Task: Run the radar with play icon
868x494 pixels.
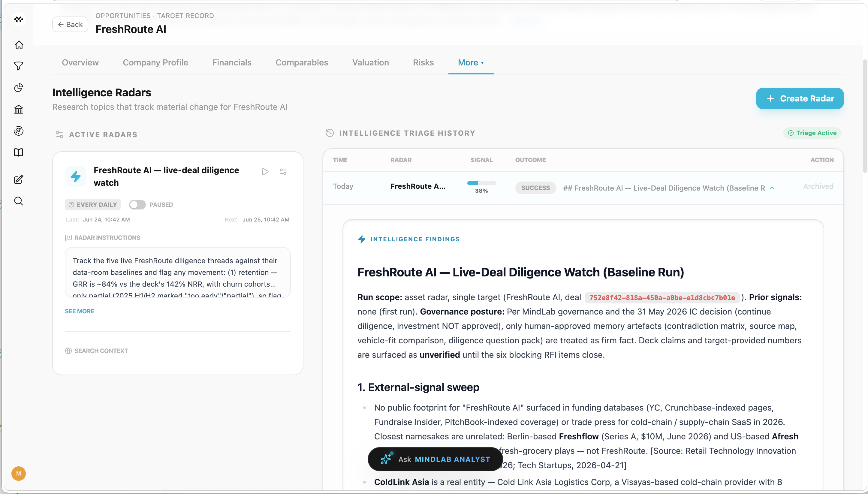Action: point(265,172)
